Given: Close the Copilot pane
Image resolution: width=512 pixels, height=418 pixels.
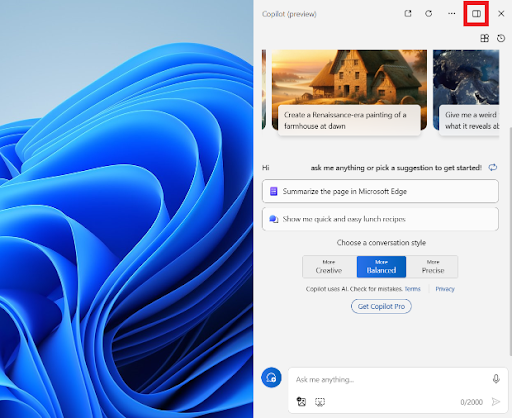Looking at the screenshot, I should coord(501,13).
